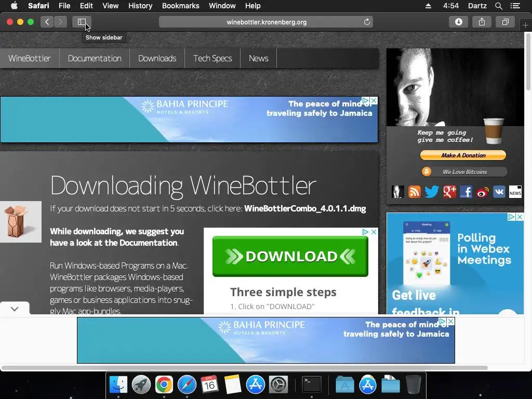Click the vertical page scrollbar
532x399 pixels.
[x=528, y=61]
